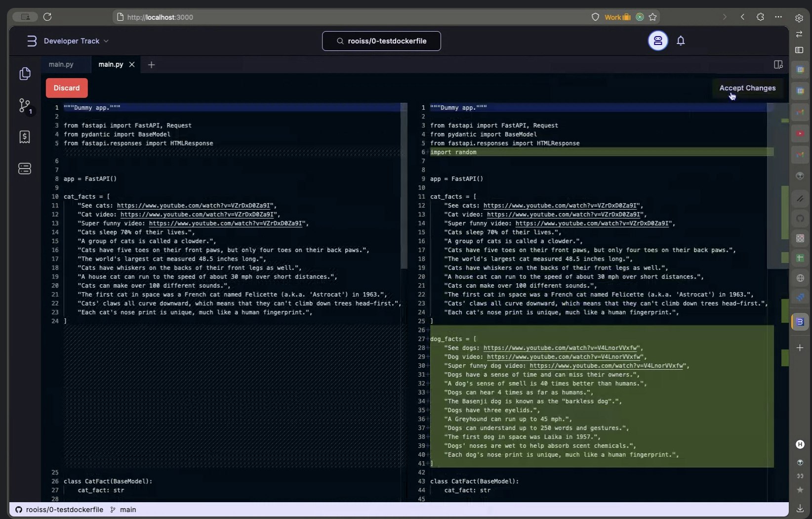Click the H circle sidebar icon
812x519 pixels.
click(800, 444)
